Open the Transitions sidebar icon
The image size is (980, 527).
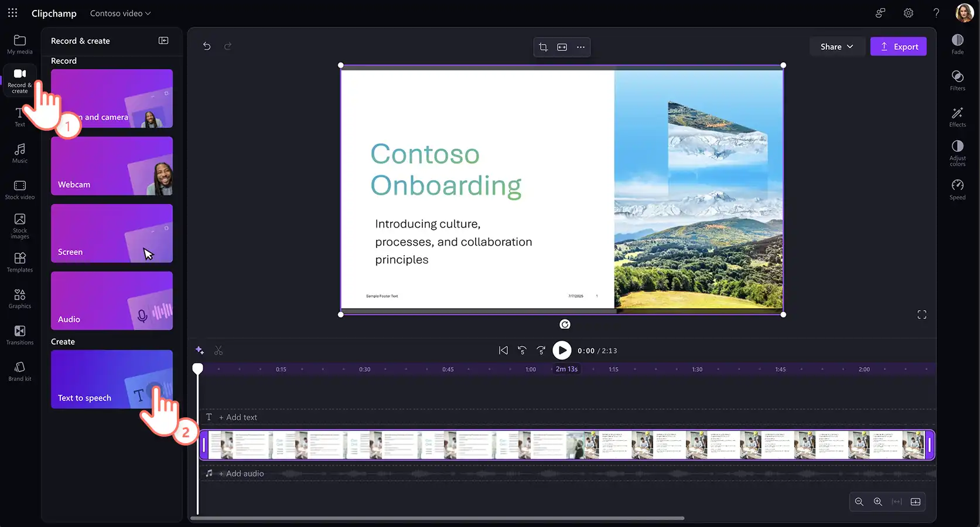point(19,335)
